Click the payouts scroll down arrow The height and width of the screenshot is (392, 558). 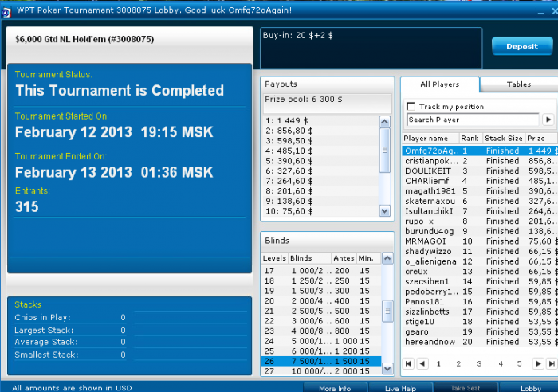pyautogui.click(x=385, y=211)
